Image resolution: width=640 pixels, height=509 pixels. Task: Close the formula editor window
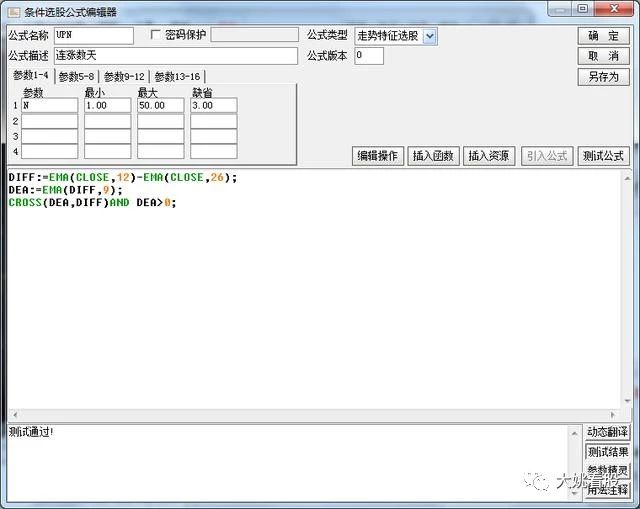click(614, 9)
